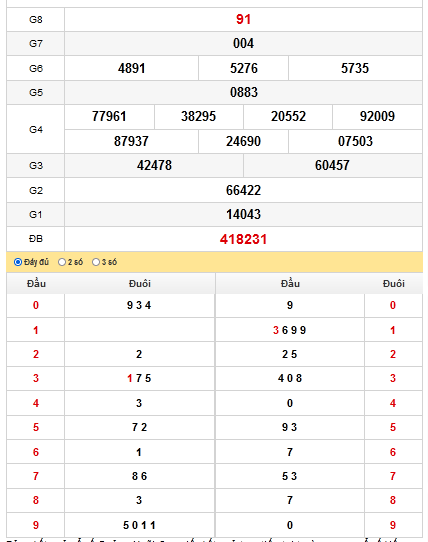Click the G5 result 0883
This screenshot has height=542, width=428.
point(244,92)
